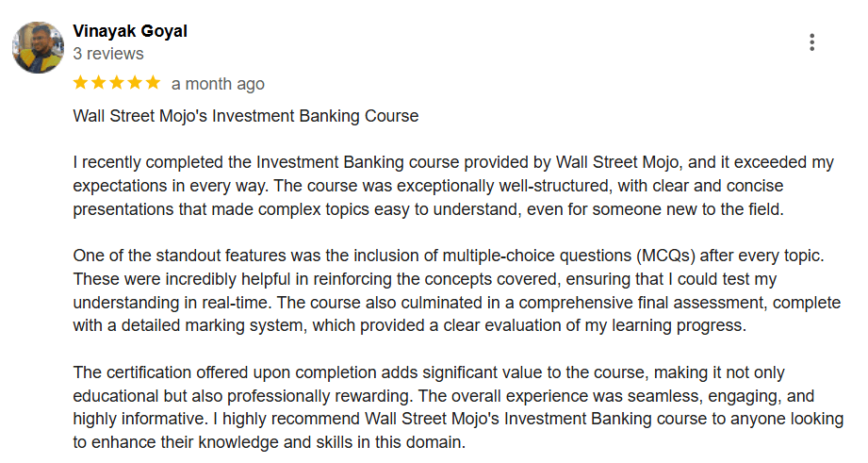Open the Vinayak Goyal reviewer name link
The width and height of the screenshot is (868, 463).
tap(130, 31)
